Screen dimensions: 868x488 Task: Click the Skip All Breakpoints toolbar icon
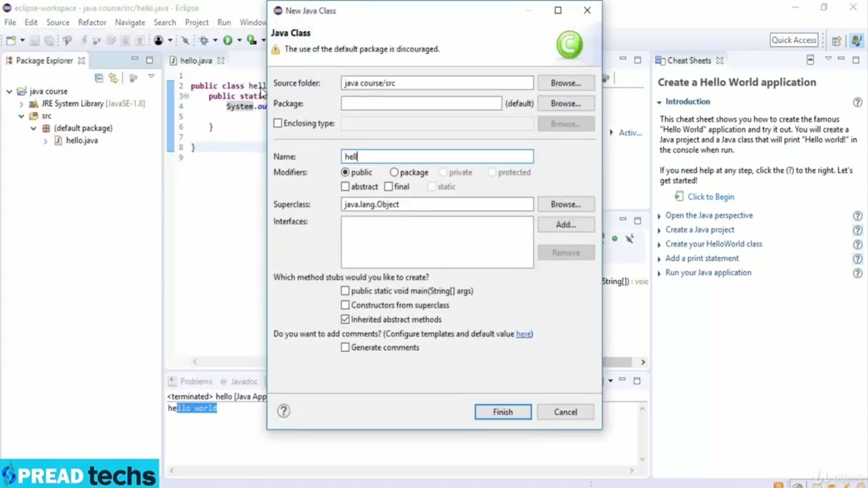pyautogui.click(x=185, y=41)
